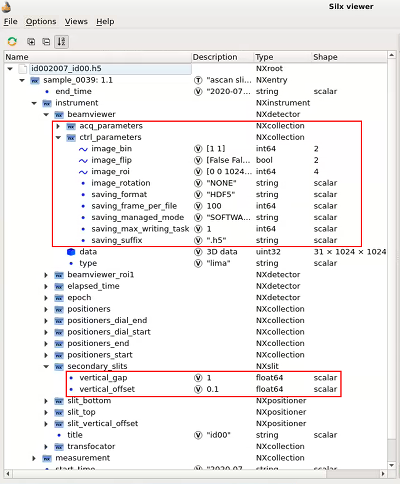400x484 pixels.
Task: Click the positioners NX folder icon
Action: 59,309
